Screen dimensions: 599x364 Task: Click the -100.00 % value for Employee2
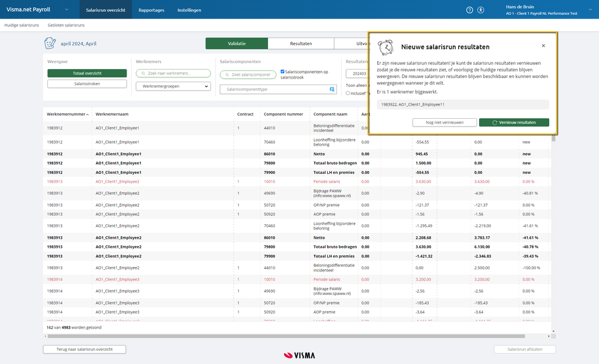(531, 268)
